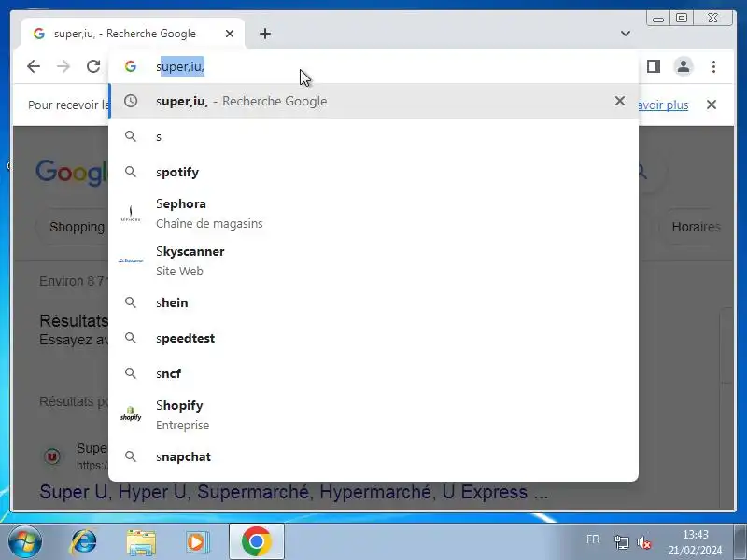Click the Google icon in the omnibox
Screen dimensions: 747x560
131,66
